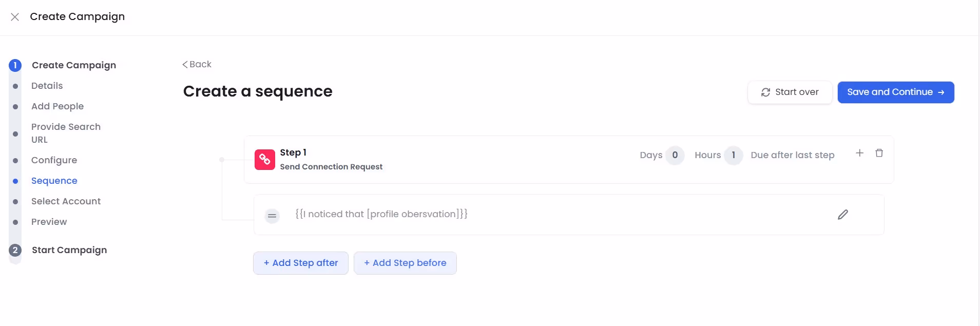
Task: Select Add People from the sidebar
Action: 57,106
